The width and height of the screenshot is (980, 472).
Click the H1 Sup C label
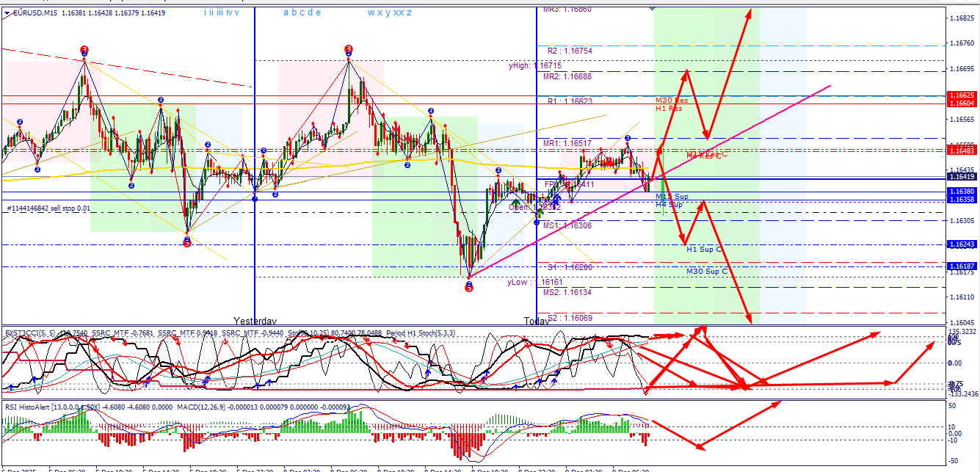coord(704,250)
